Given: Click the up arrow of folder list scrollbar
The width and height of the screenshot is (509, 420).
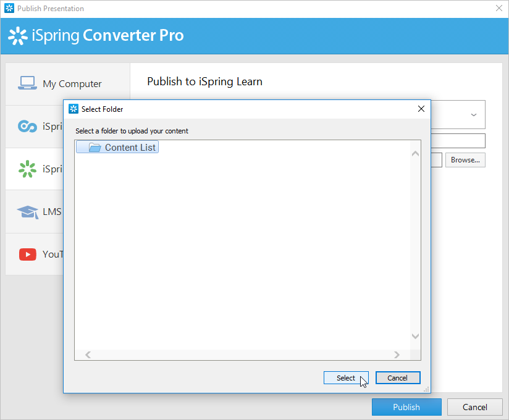Looking at the screenshot, I should point(415,154).
